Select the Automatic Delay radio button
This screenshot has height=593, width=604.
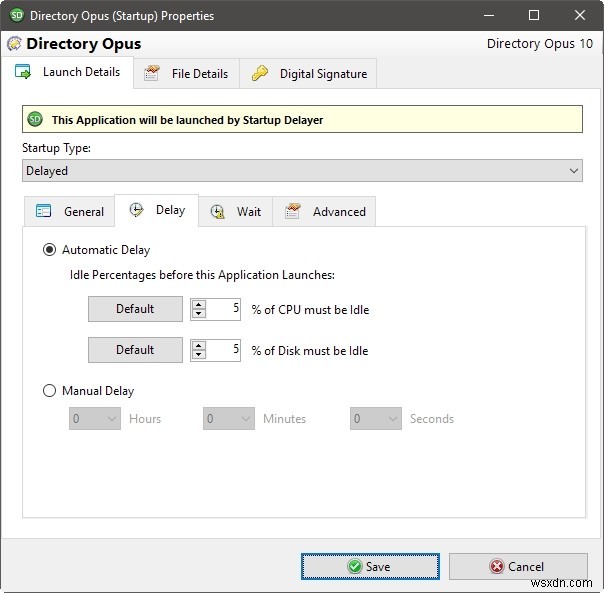click(x=49, y=250)
